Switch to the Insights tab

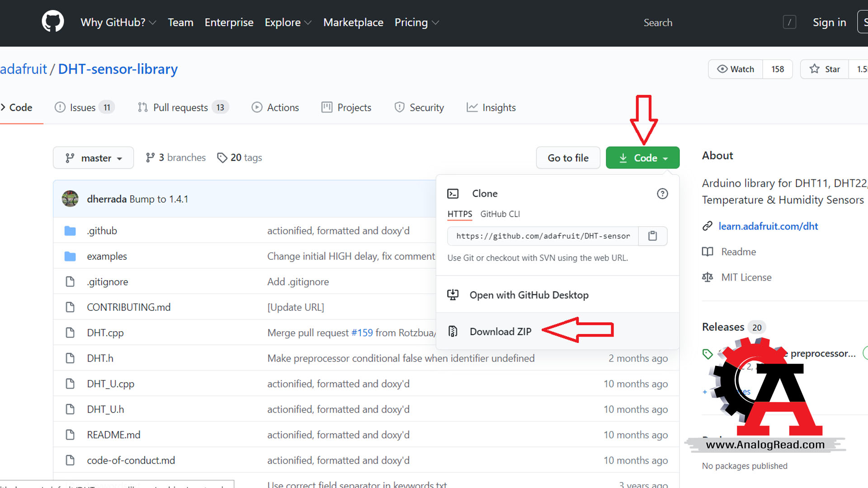coord(491,108)
